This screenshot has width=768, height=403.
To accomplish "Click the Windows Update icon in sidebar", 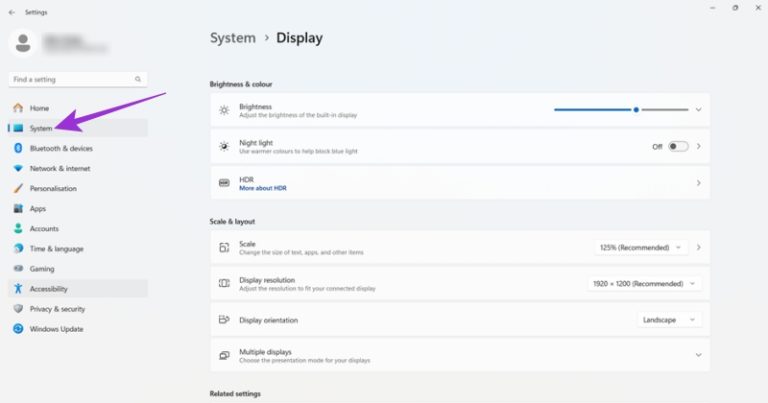I will tap(18, 329).
